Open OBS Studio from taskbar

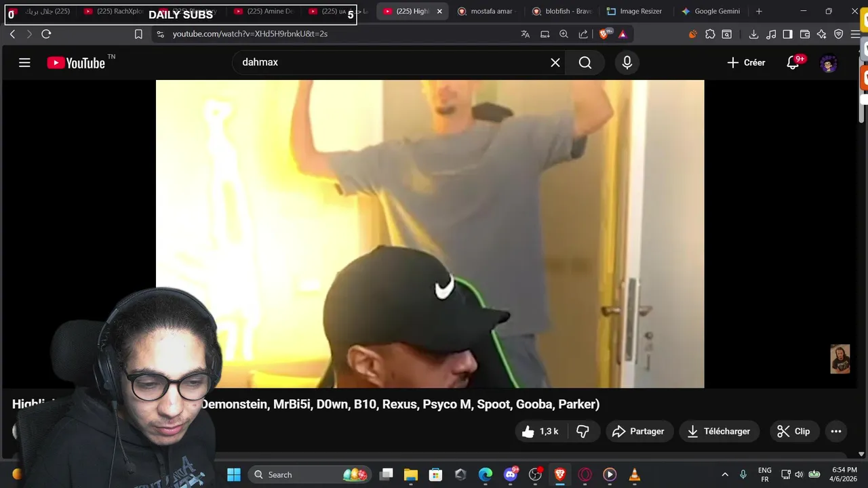(x=535, y=474)
